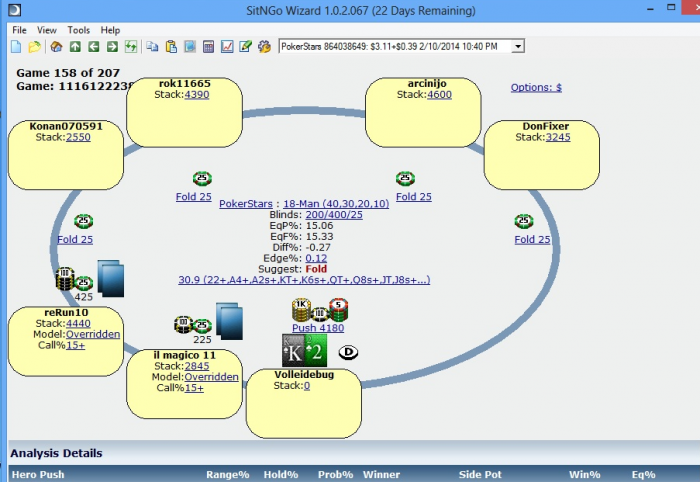Open the tournament history dropdown arrow

pos(518,46)
